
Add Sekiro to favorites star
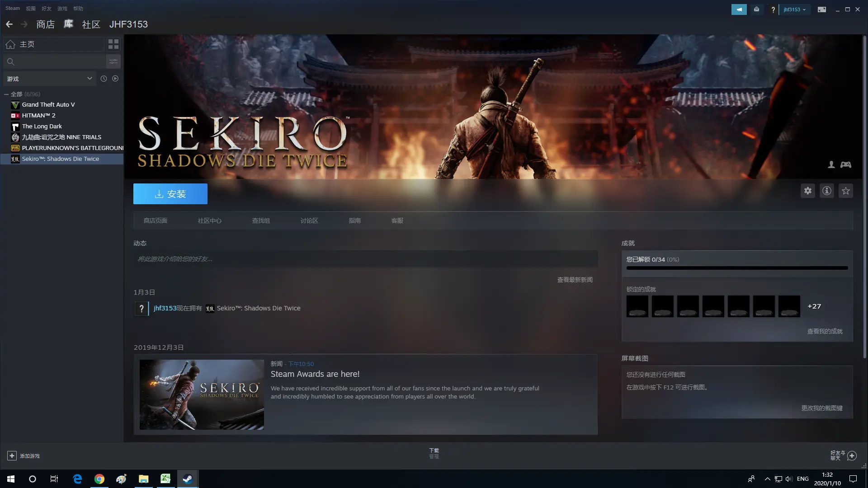point(846,191)
